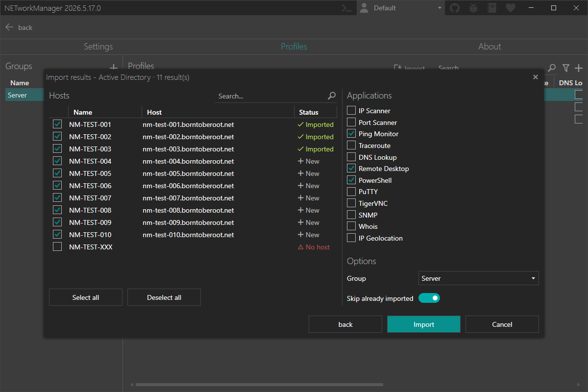Disable the Remote Desktop application
The width and height of the screenshot is (588, 392).
(x=351, y=169)
